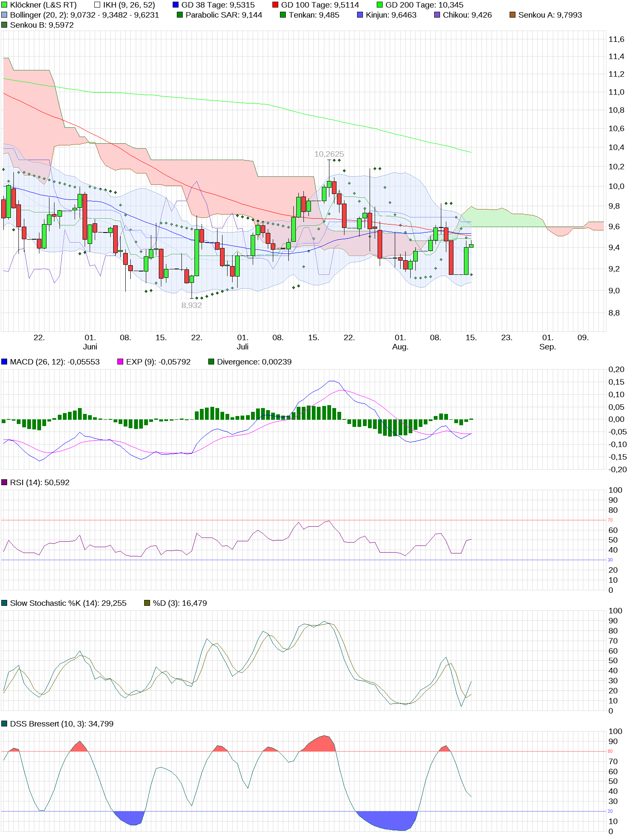
Task: Select the Slow Stochastic %K (14) value label
Action: click(x=68, y=603)
